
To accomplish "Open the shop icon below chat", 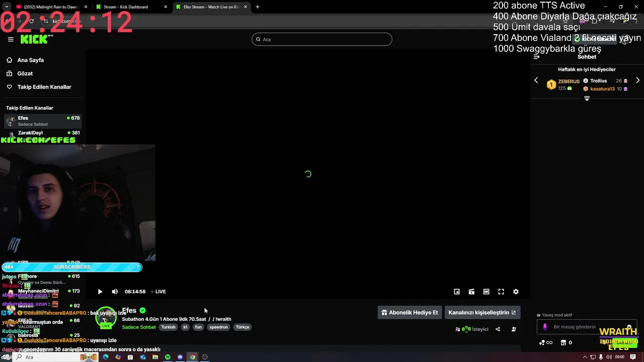I will pyautogui.click(x=563, y=343).
